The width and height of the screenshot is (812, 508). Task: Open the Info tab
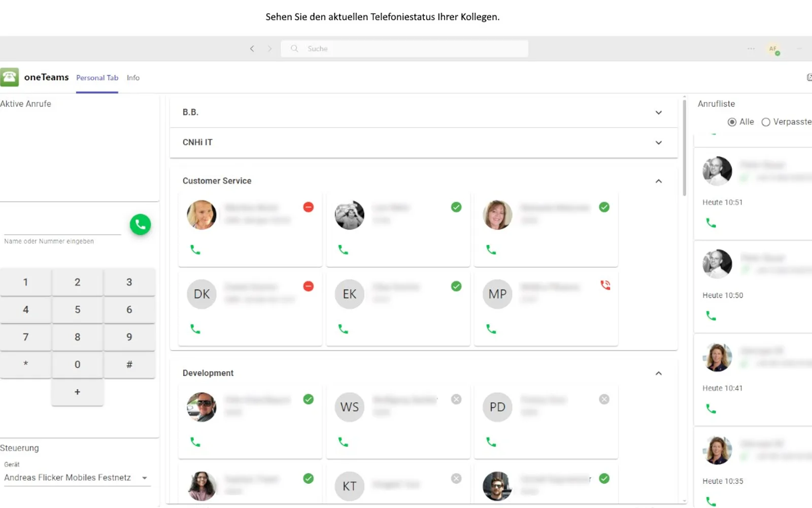click(x=133, y=78)
